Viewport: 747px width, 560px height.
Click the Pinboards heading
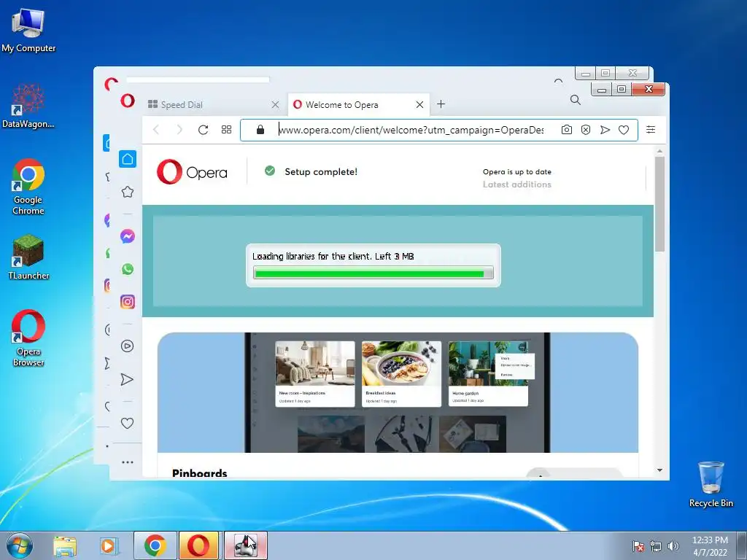coord(200,473)
